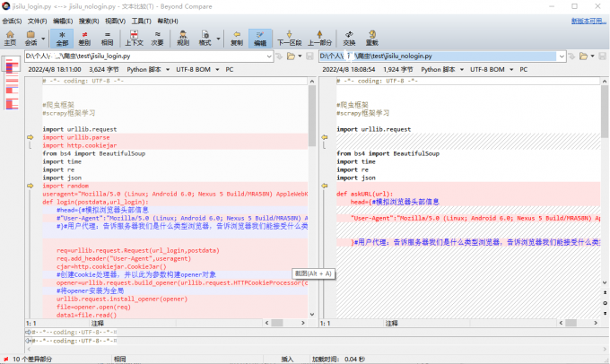Click the 主页 home toolbar icon
The image size is (610, 364).
[10, 39]
